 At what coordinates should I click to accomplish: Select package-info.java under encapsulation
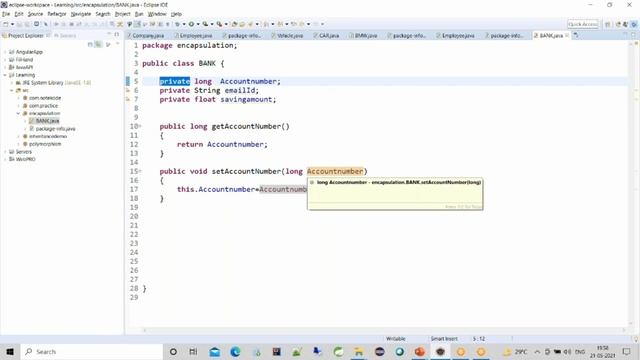point(52,129)
